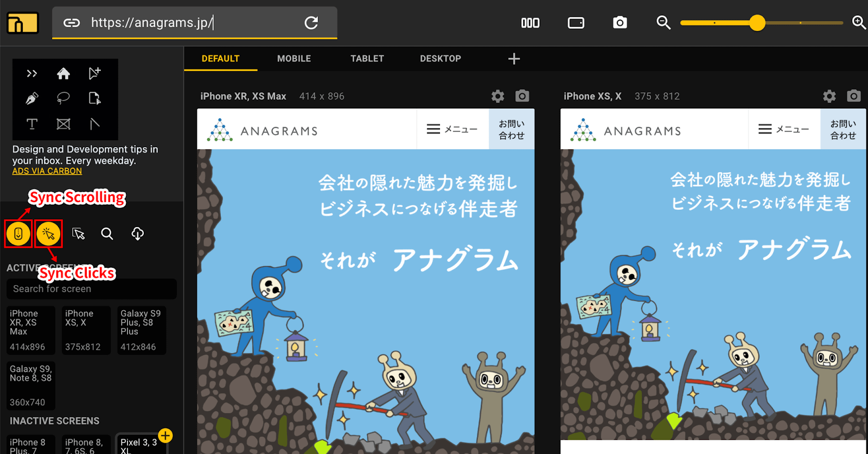Toggle the Sync Scrolling button

click(x=18, y=234)
